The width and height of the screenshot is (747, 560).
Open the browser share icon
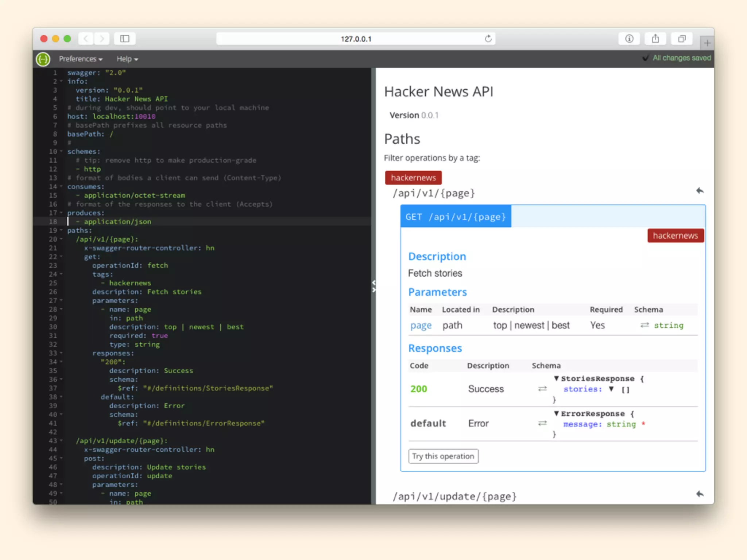click(655, 39)
